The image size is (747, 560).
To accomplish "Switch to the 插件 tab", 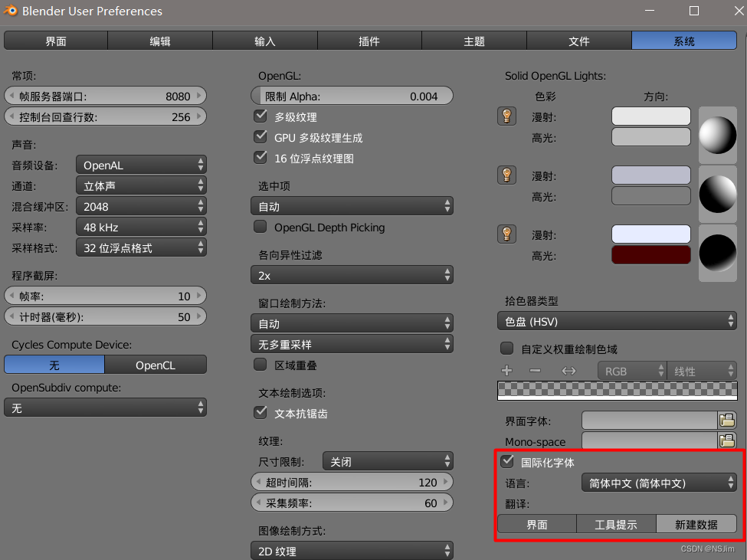I will pyautogui.click(x=369, y=41).
